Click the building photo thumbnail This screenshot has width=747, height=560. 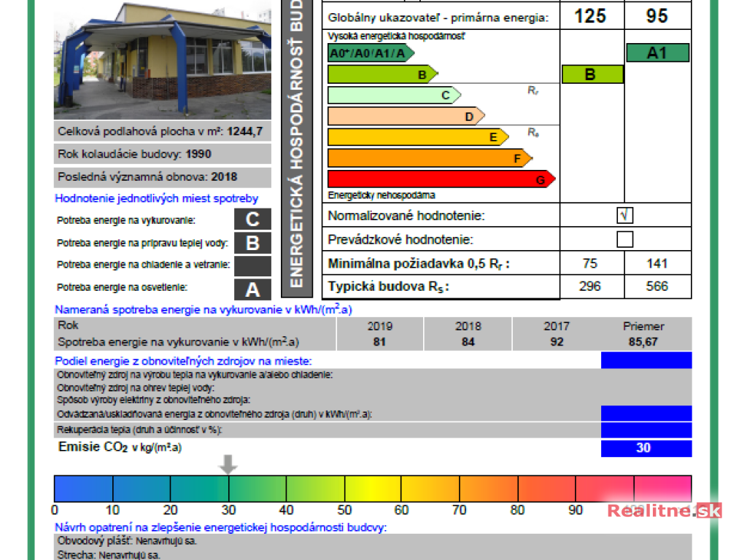(x=163, y=60)
